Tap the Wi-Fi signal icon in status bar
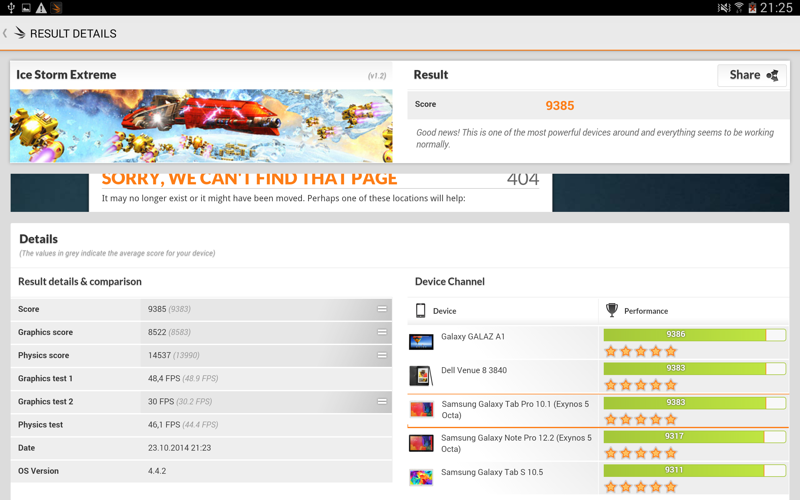The width and height of the screenshot is (800, 500). (x=738, y=8)
